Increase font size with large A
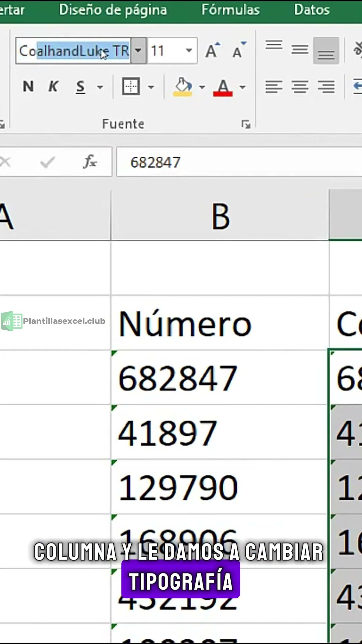This screenshot has width=362, height=644. click(213, 51)
